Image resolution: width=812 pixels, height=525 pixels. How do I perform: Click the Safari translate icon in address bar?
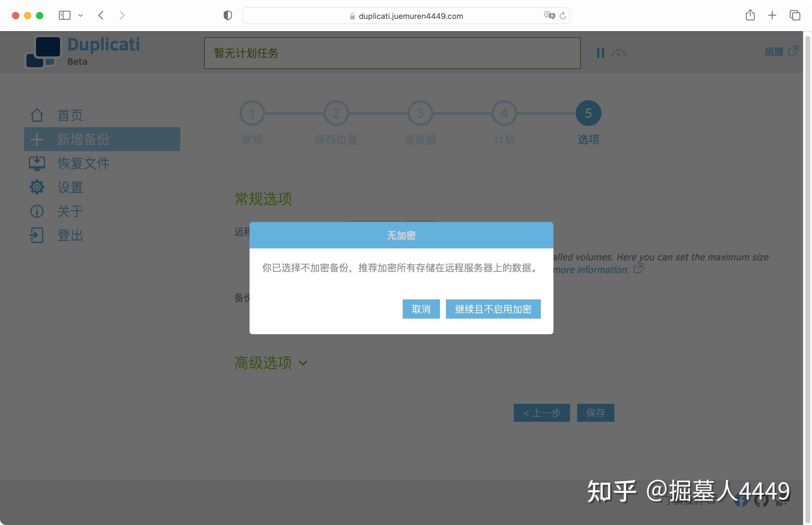549,15
